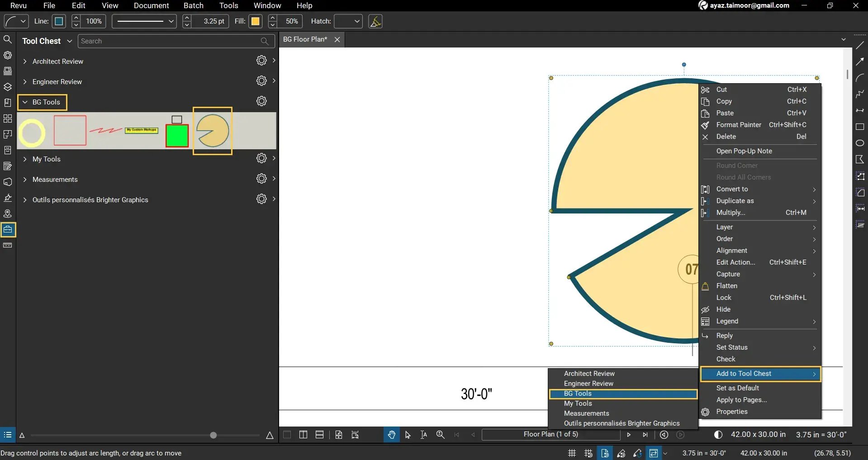Open the Measurements ruler panel in sidebar
Viewport: 868px width, 460px height.
coord(8,245)
